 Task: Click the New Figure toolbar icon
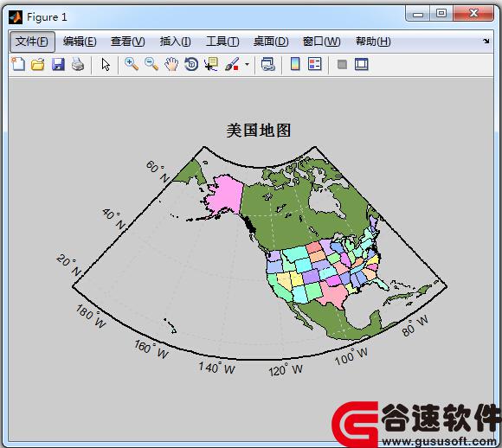click(x=18, y=64)
